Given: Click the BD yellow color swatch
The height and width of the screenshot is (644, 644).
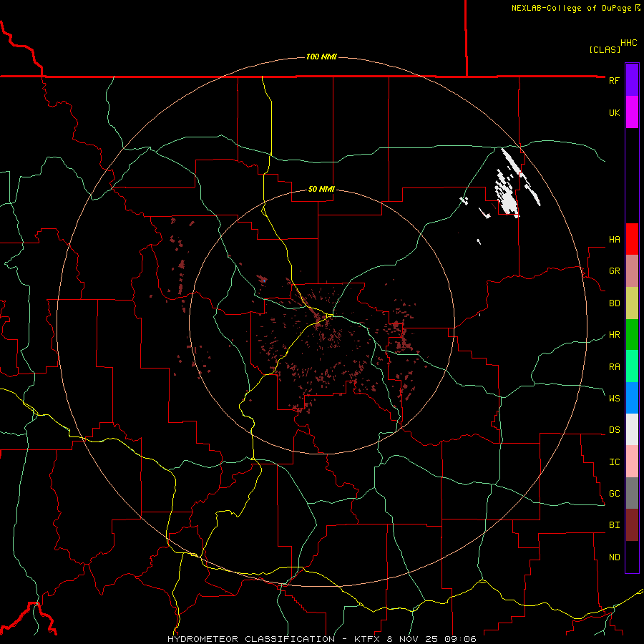Looking at the screenshot, I should (632, 303).
